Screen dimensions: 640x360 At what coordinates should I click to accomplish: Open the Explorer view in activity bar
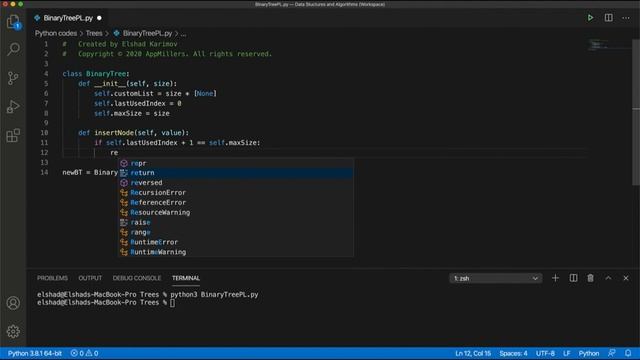pyautogui.click(x=13, y=22)
